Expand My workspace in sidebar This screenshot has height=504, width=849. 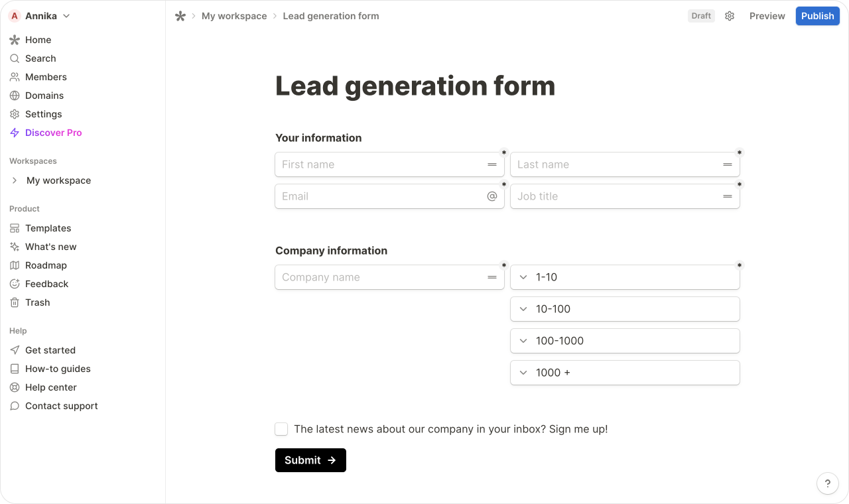pos(15,180)
